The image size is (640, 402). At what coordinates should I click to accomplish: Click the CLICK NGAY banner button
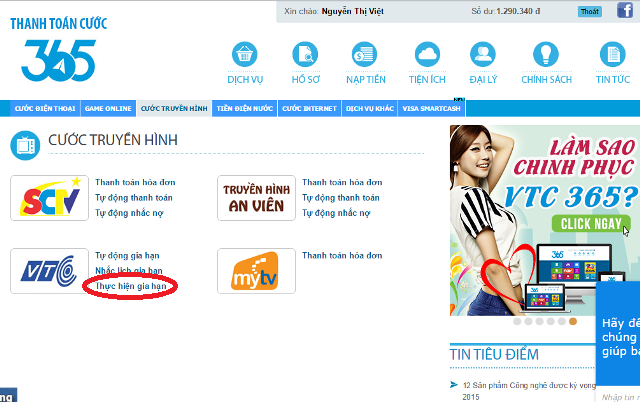tap(591, 224)
